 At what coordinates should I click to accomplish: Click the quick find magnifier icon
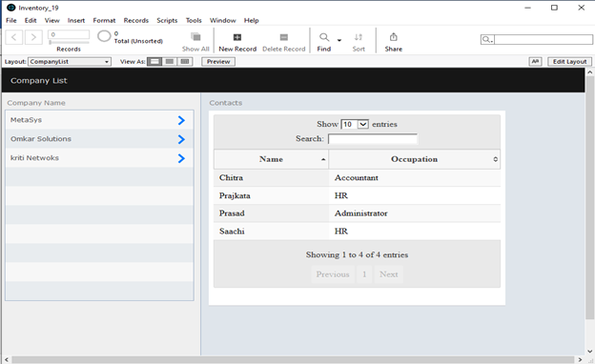pos(487,39)
